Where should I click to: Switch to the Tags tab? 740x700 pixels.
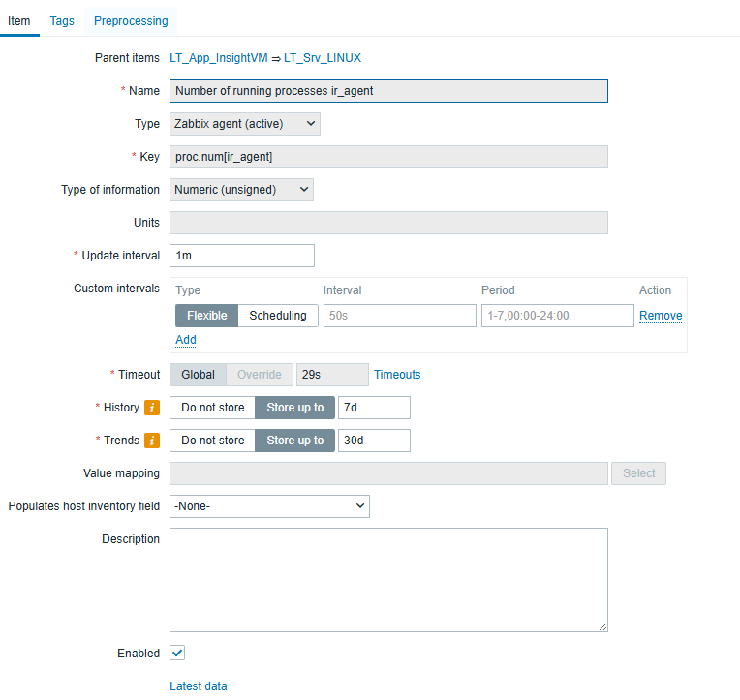pyautogui.click(x=62, y=20)
